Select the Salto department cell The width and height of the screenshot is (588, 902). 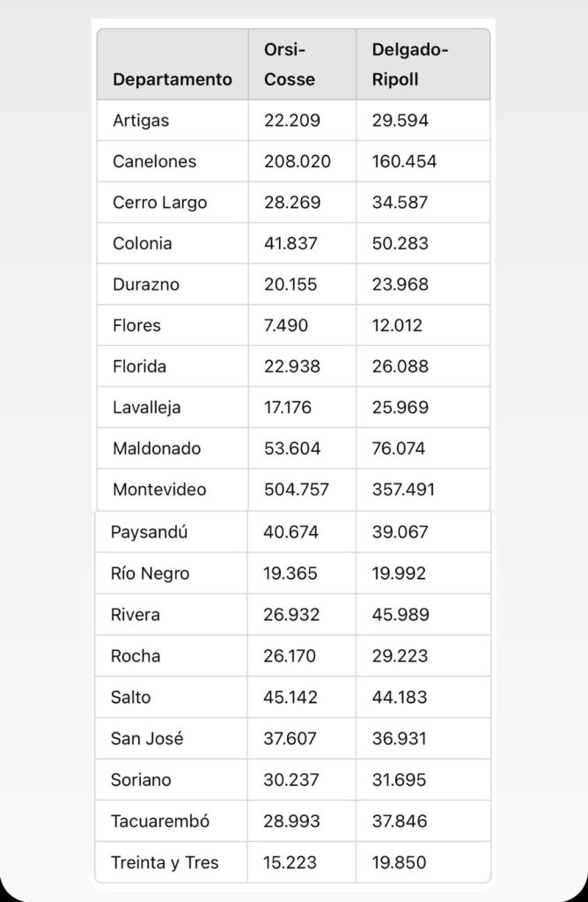pyautogui.click(x=130, y=697)
